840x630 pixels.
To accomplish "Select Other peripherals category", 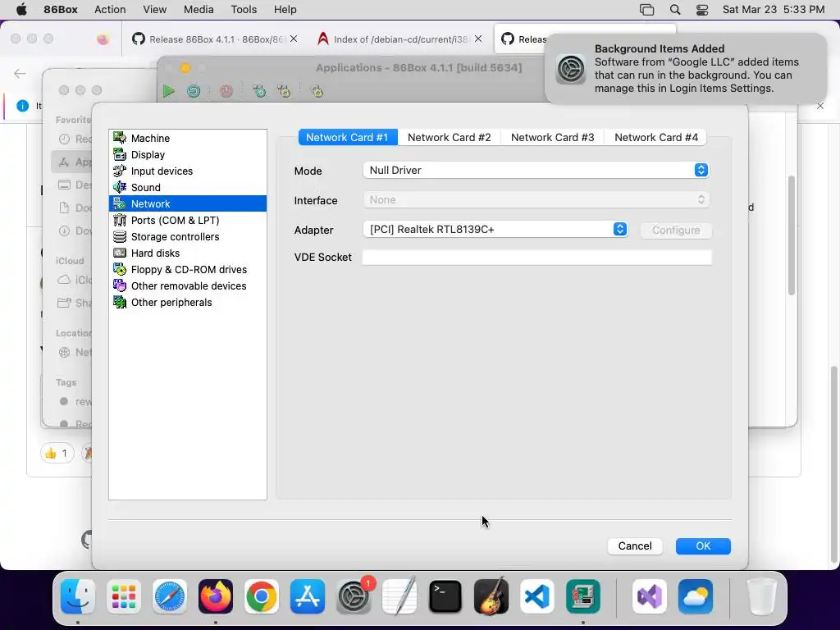I will click(x=188, y=302).
